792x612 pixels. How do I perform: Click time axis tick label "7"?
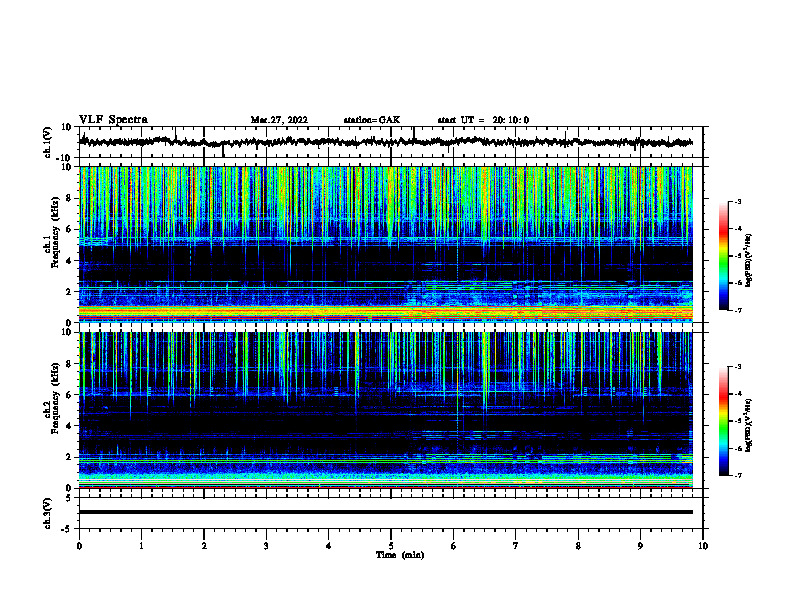[x=516, y=546]
